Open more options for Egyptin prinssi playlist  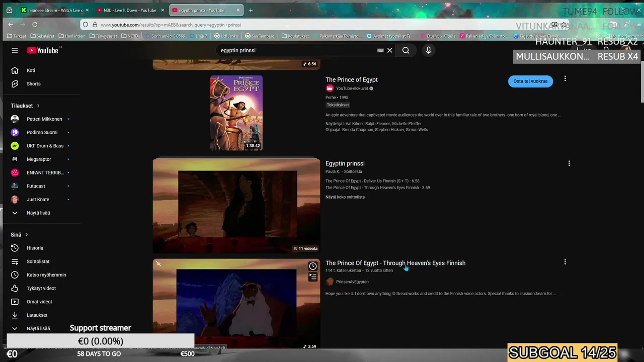(569, 163)
